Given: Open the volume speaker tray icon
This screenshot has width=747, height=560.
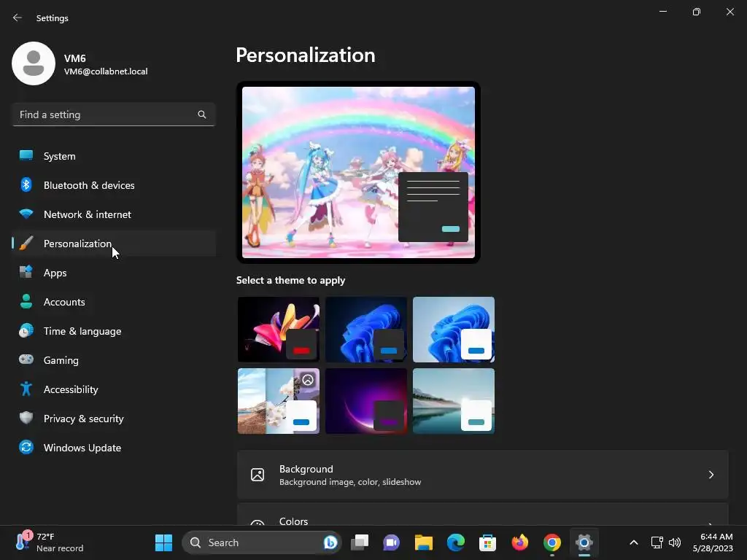Looking at the screenshot, I should pyautogui.click(x=675, y=542).
